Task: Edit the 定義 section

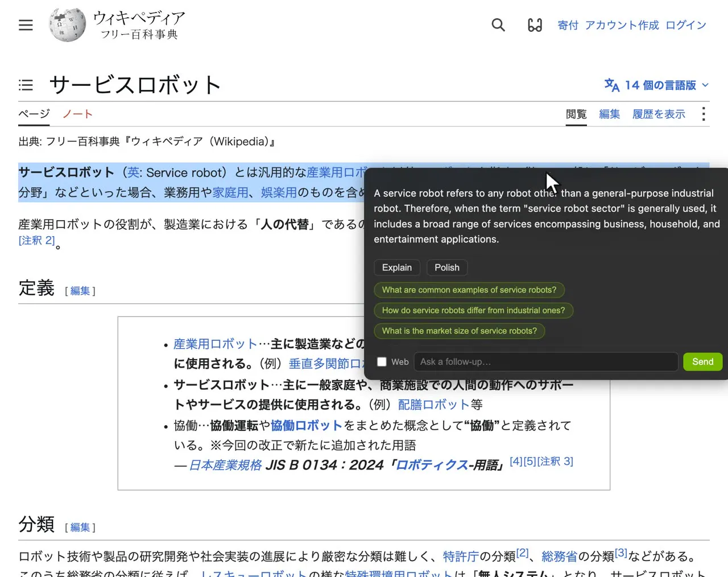Action: click(x=80, y=291)
